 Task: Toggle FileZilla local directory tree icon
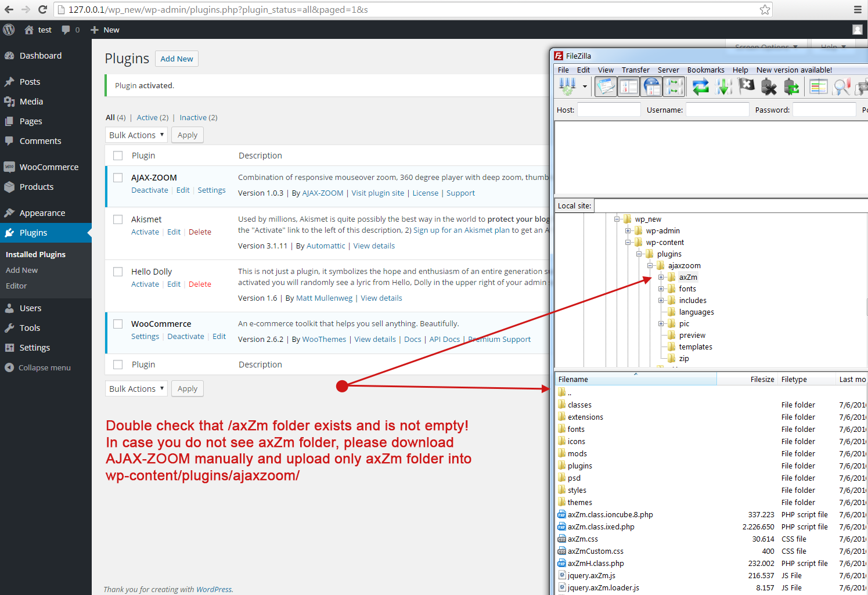coord(629,86)
